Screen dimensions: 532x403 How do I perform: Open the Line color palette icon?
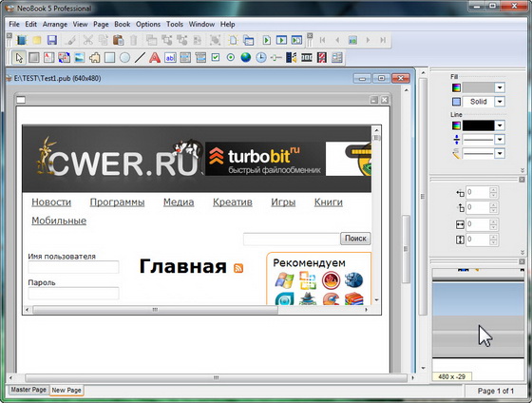pyautogui.click(x=456, y=125)
